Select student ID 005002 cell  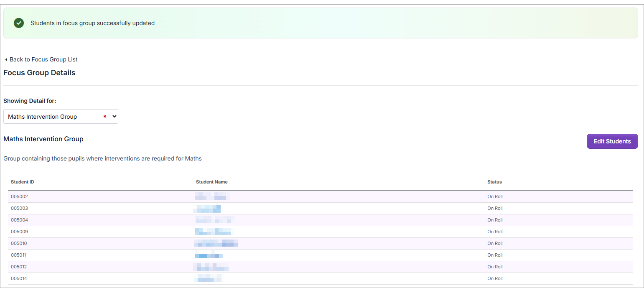click(x=19, y=196)
